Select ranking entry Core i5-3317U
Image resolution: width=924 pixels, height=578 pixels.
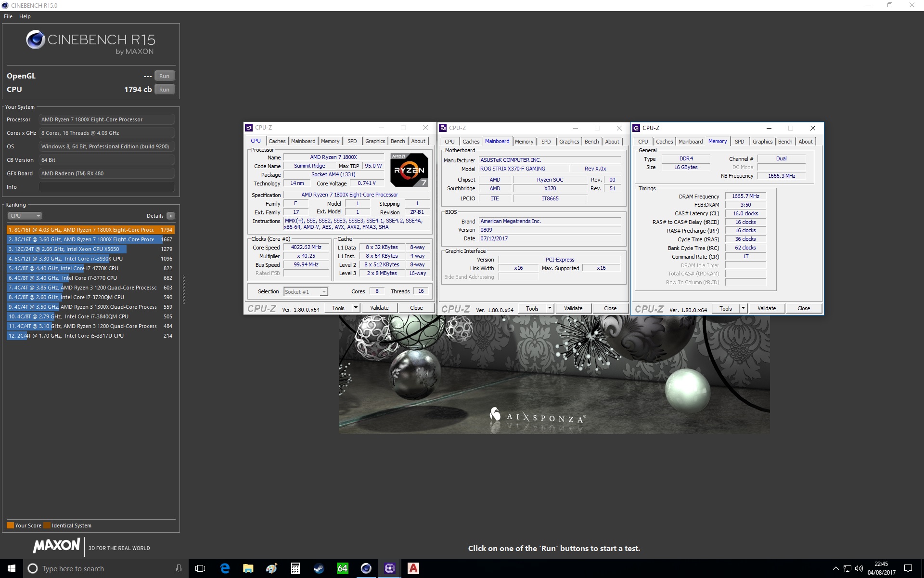tap(90, 336)
